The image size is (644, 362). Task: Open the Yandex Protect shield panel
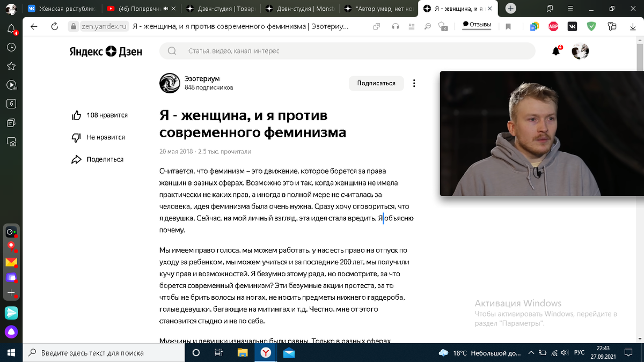(443, 26)
